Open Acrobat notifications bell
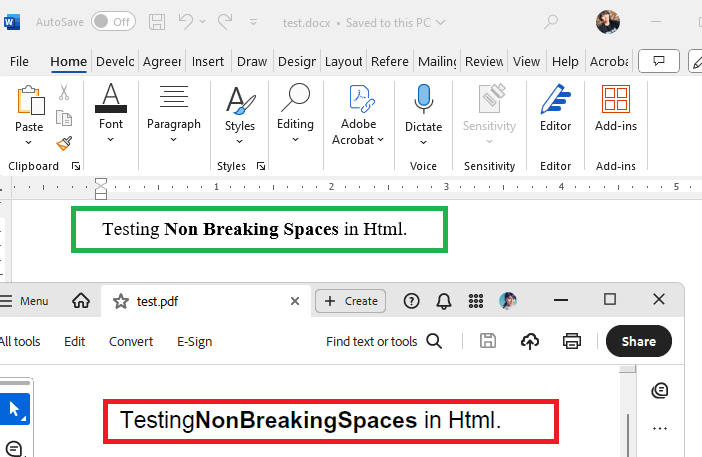 [444, 301]
